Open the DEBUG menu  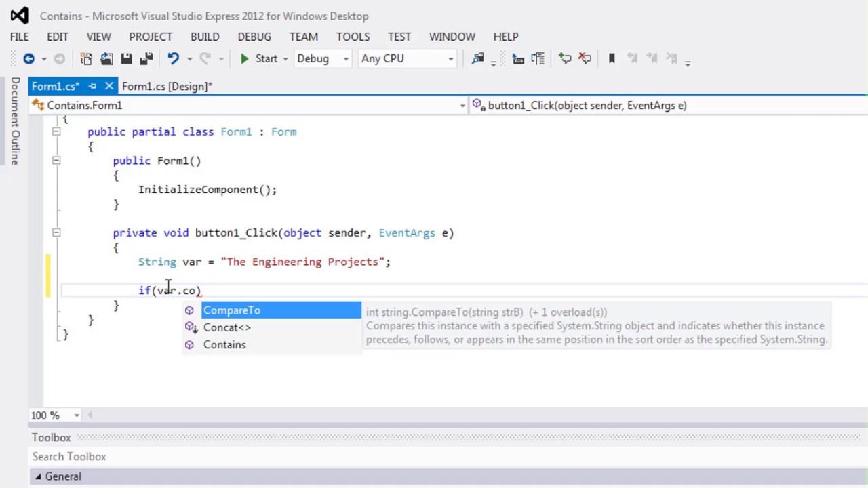(x=254, y=37)
